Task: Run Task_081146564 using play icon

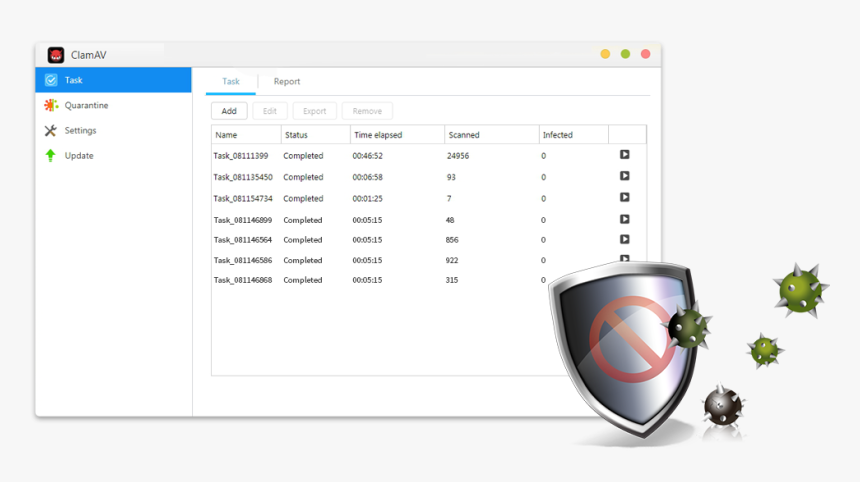Action: (624, 239)
